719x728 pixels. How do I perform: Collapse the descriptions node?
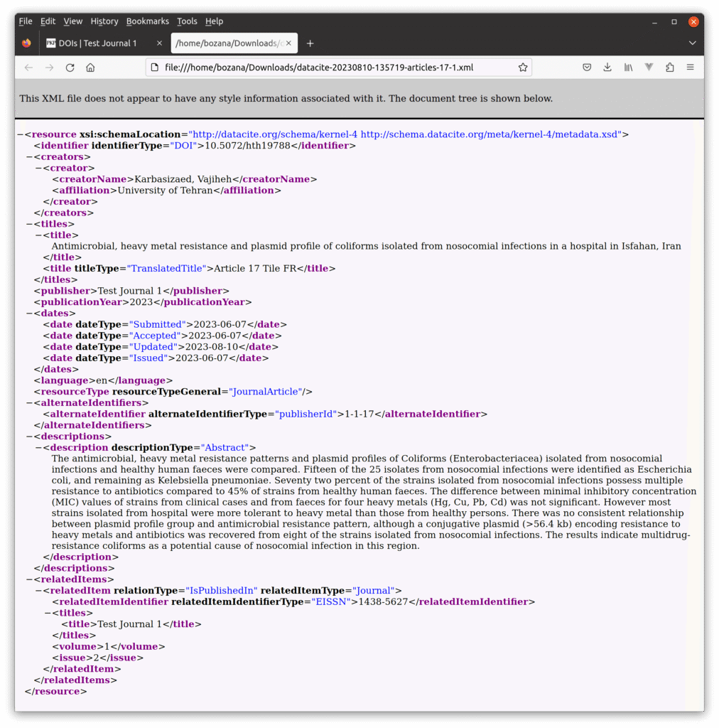(x=28, y=437)
